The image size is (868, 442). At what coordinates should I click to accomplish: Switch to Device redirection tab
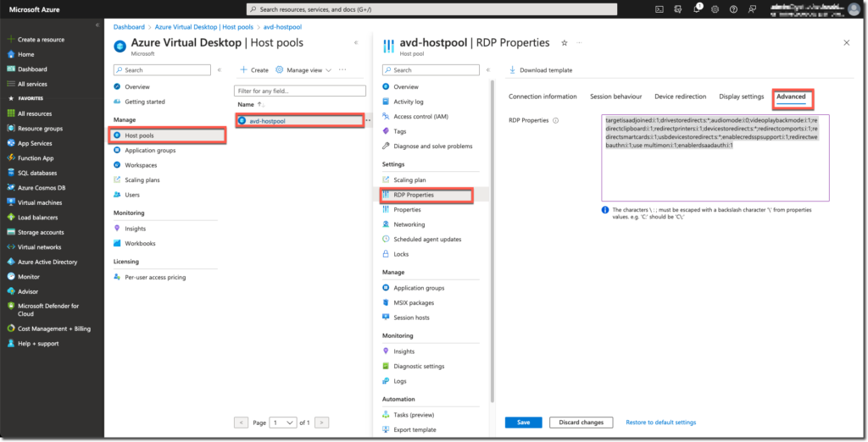click(x=681, y=97)
